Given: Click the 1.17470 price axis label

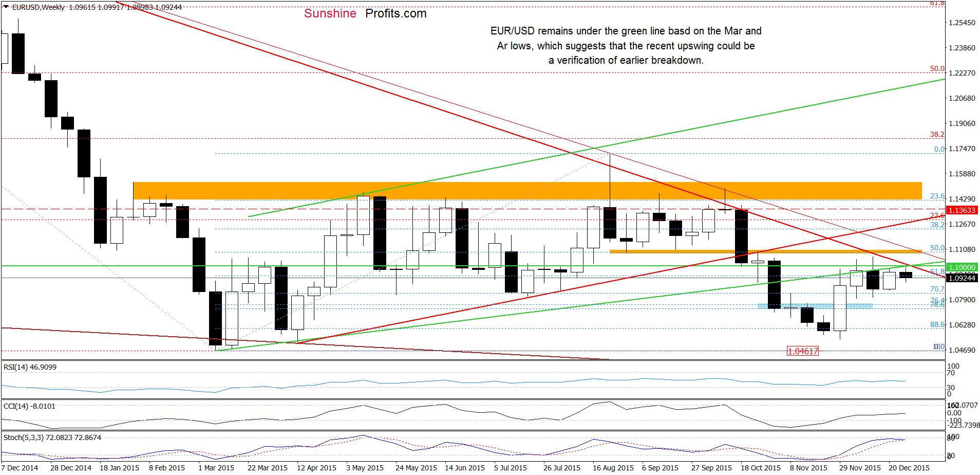Looking at the screenshot, I should pos(962,149).
